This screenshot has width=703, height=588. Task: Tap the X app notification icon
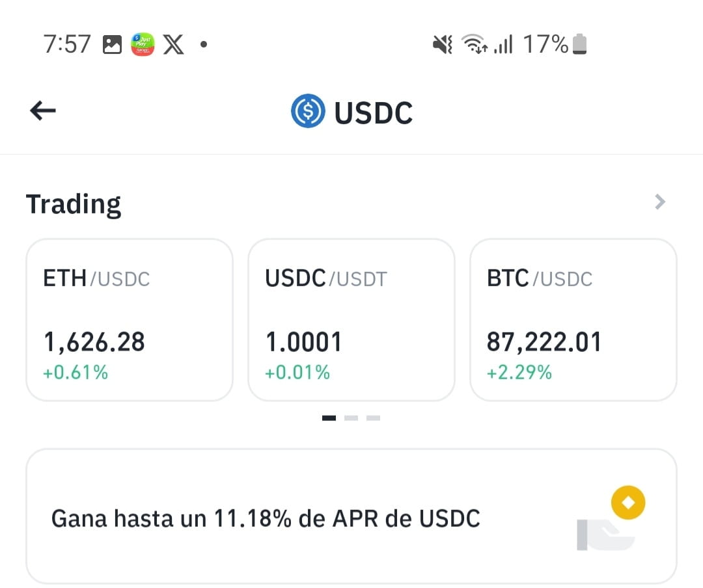pos(174,44)
